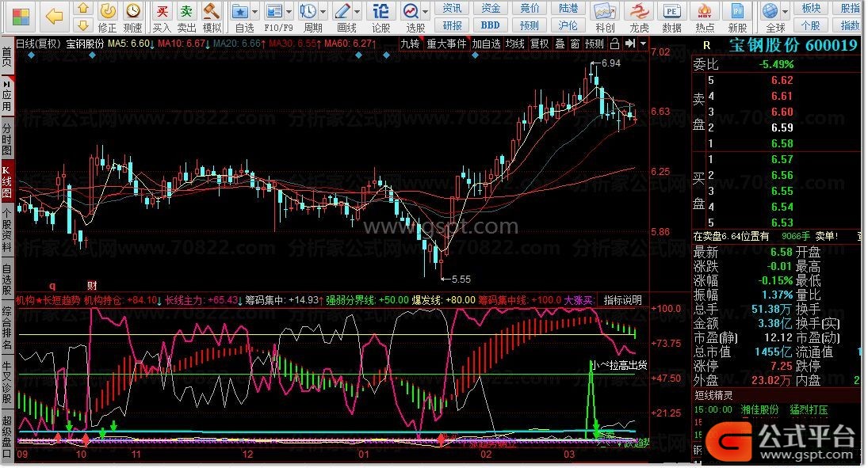Open the F10/F9 company info icon
The image size is (868, 468).
click(x=274, y=11)
